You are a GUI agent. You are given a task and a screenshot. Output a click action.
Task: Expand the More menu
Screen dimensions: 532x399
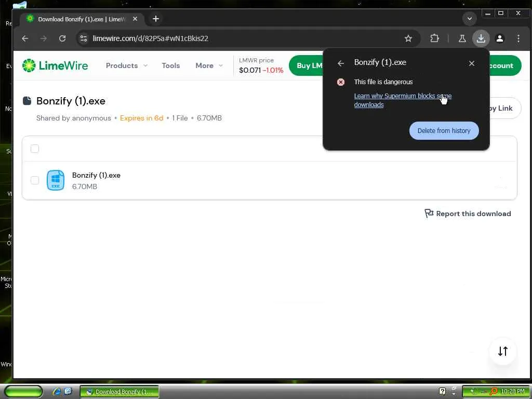(209, 65)
